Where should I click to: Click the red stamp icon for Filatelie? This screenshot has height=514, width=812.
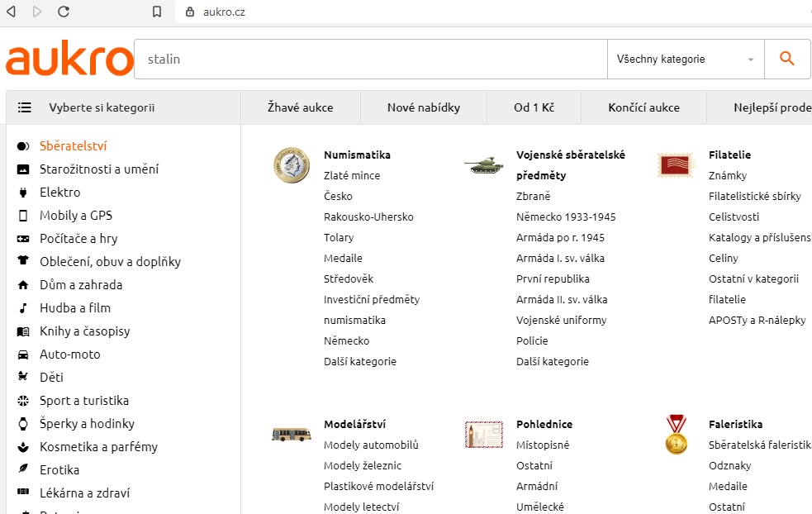(675, 165)
